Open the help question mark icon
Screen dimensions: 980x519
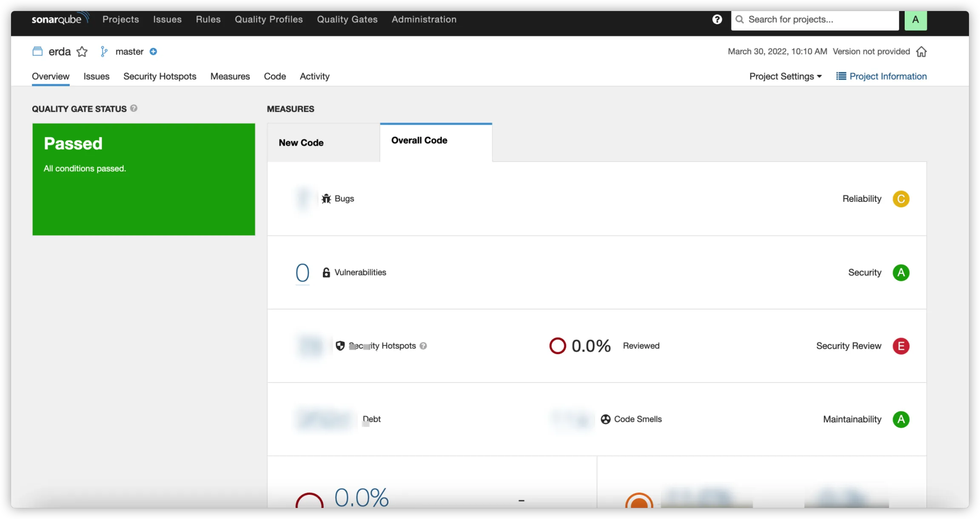point(717,19)
